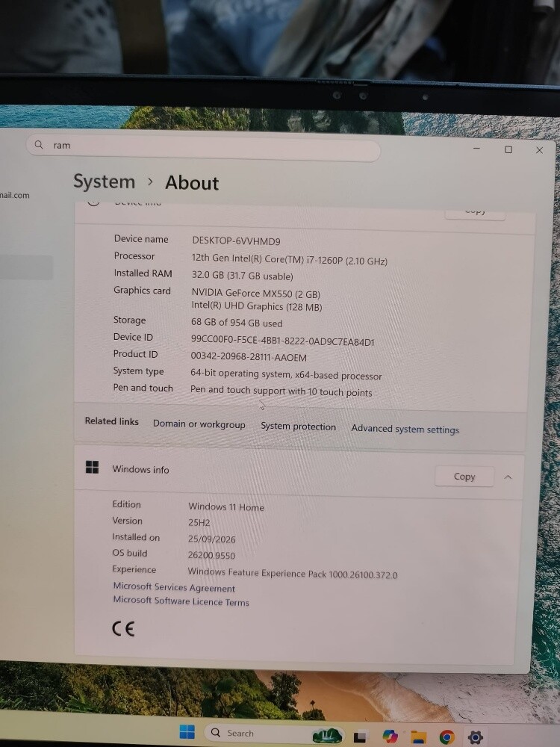Open Advanced system settings

405,430
